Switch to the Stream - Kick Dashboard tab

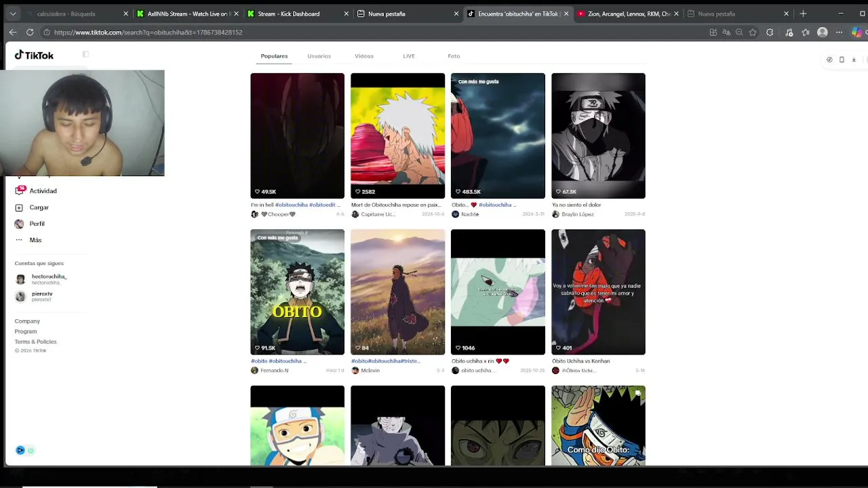[x=297, y=14]
